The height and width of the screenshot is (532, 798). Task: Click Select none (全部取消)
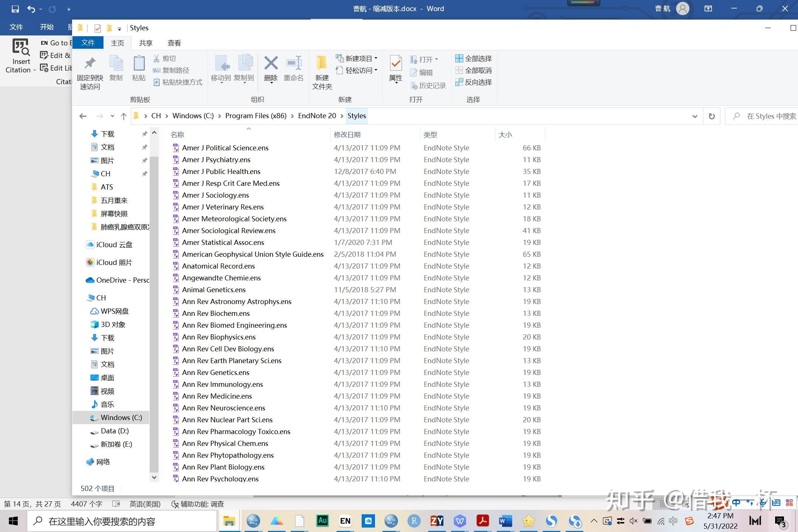coord(474,70)
